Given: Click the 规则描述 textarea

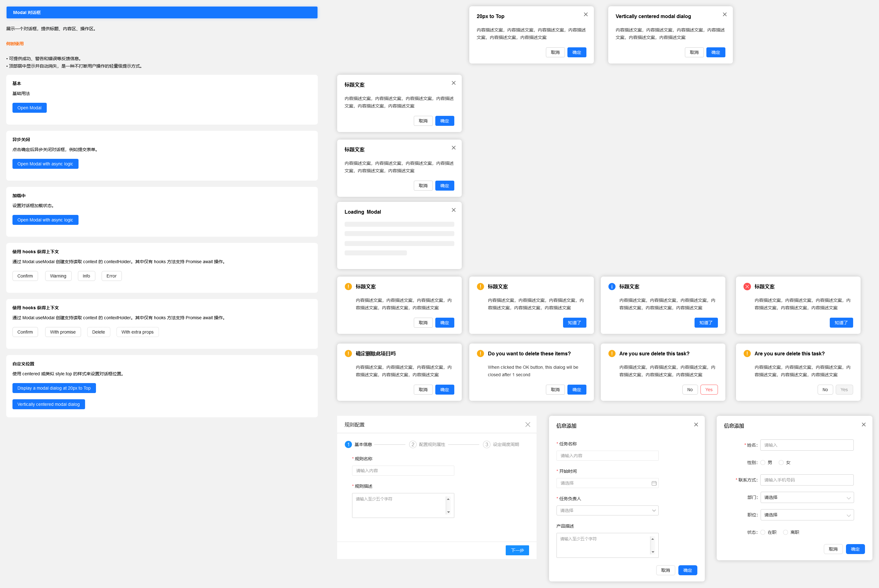Looking at the screenshot, I should 403,505.
